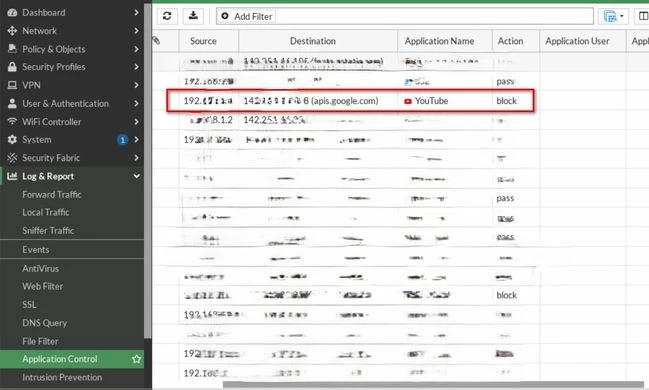
Task: Sort by Application Name column header
Action: [x=439, y=41]
